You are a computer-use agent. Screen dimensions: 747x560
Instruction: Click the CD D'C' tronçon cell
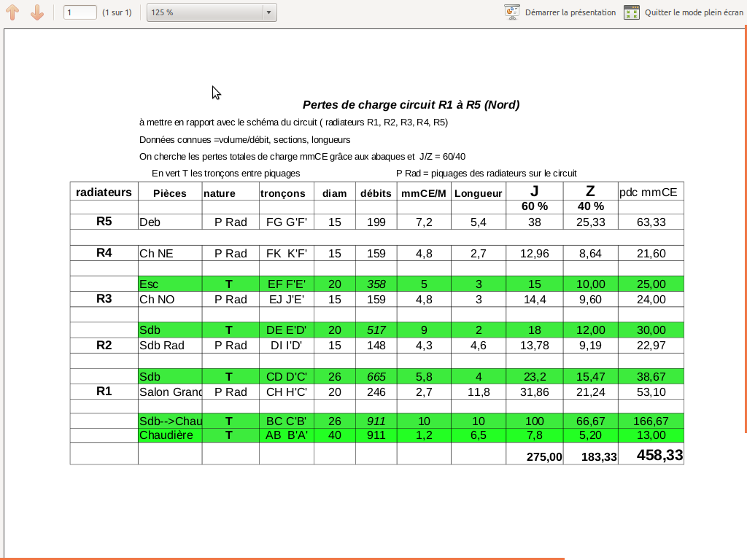coord(286,377)
